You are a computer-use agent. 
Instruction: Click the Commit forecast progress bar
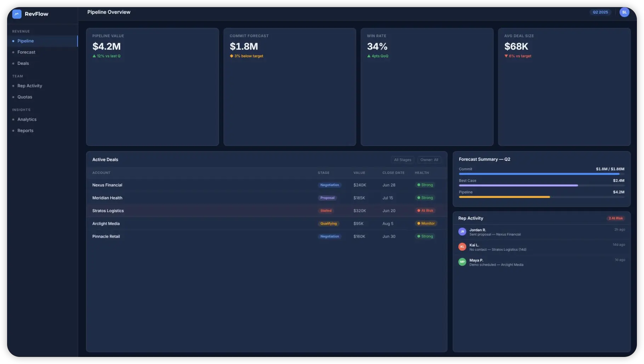[542, 174]
